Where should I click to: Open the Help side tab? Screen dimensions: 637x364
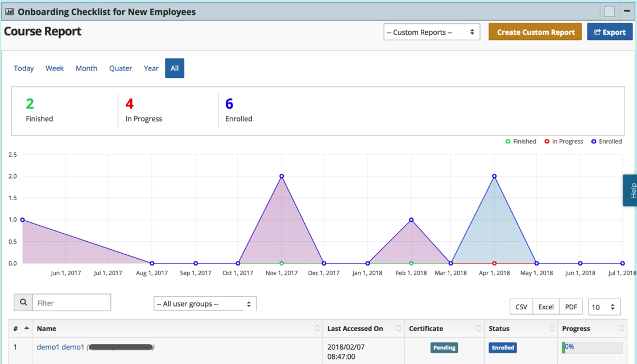[x=631, y=191]
